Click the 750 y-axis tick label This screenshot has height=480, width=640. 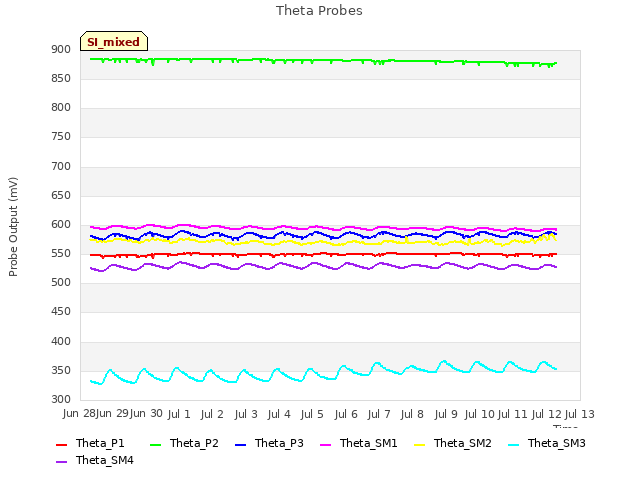tap(61, 136)
